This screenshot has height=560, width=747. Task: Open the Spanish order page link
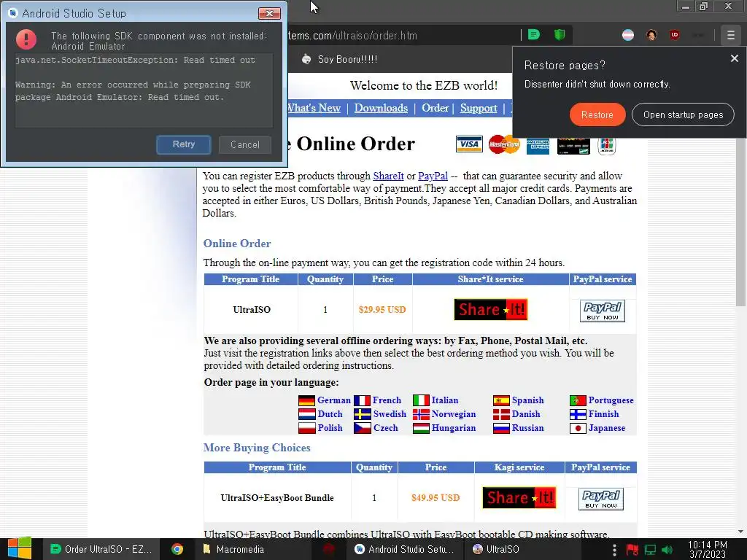coord(527,400)
